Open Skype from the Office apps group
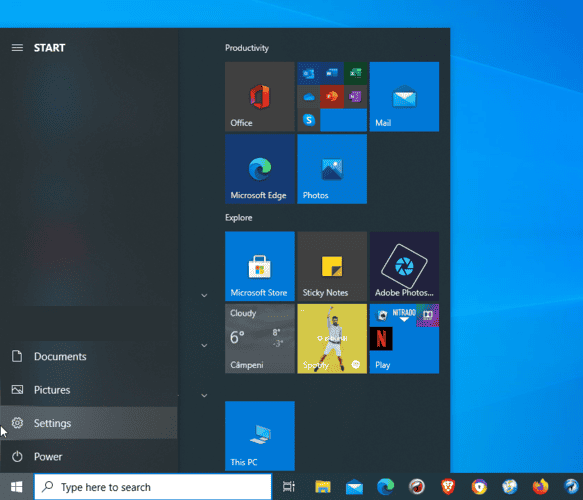Viewport: 583px width, 500px height. click(308, 120)
